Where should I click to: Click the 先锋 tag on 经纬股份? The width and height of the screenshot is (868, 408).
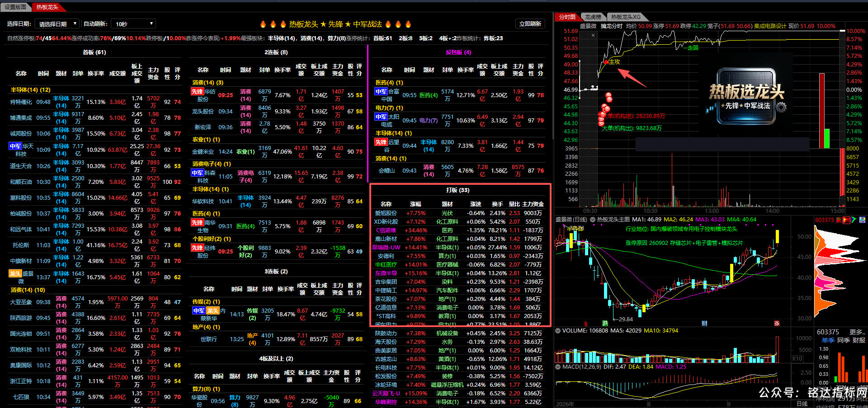[197, 248]
